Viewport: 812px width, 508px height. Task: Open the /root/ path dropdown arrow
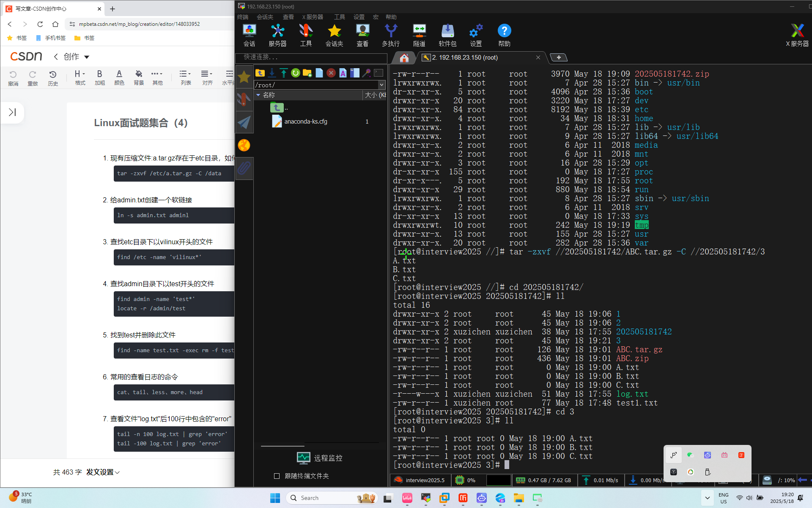coord(381,85)
